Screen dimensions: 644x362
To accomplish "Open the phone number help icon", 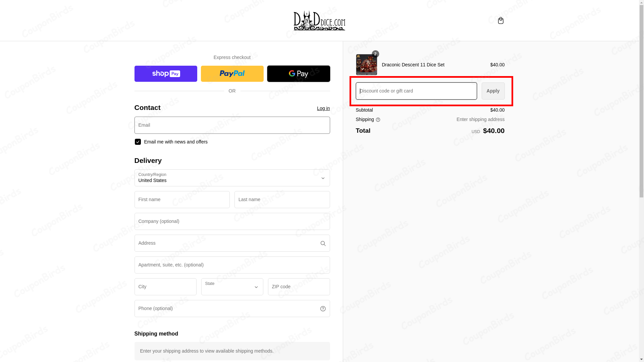I will click(x=323, y=308).
